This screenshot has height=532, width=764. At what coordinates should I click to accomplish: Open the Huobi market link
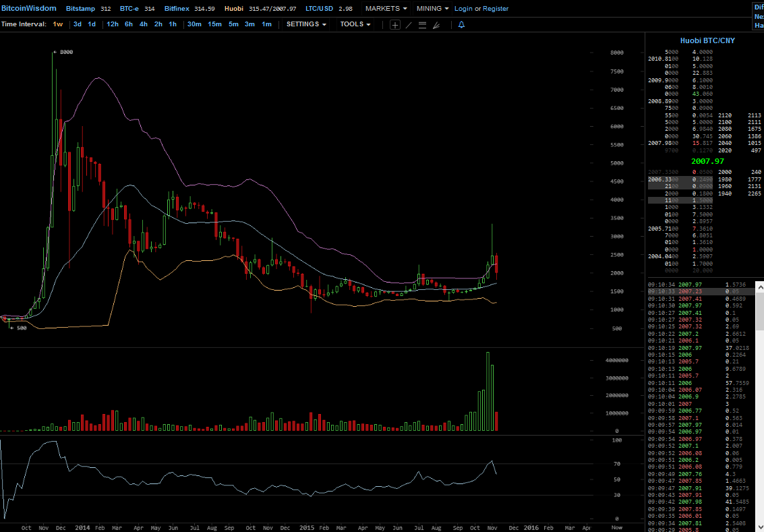[234, 8]
